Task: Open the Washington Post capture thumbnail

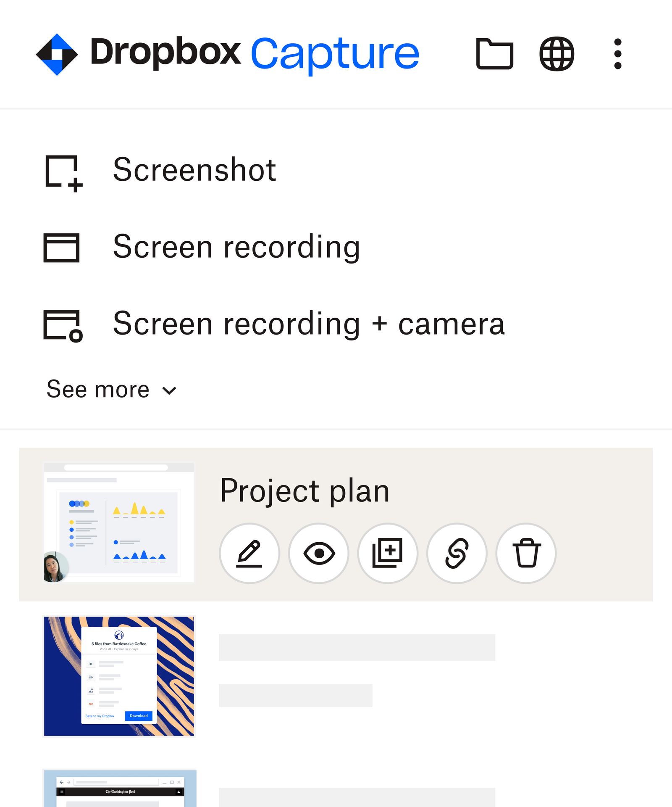Action: click(120, 790)
